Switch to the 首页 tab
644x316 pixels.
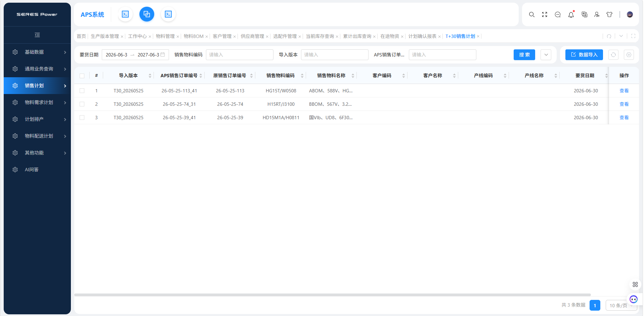tap(81, 36)
